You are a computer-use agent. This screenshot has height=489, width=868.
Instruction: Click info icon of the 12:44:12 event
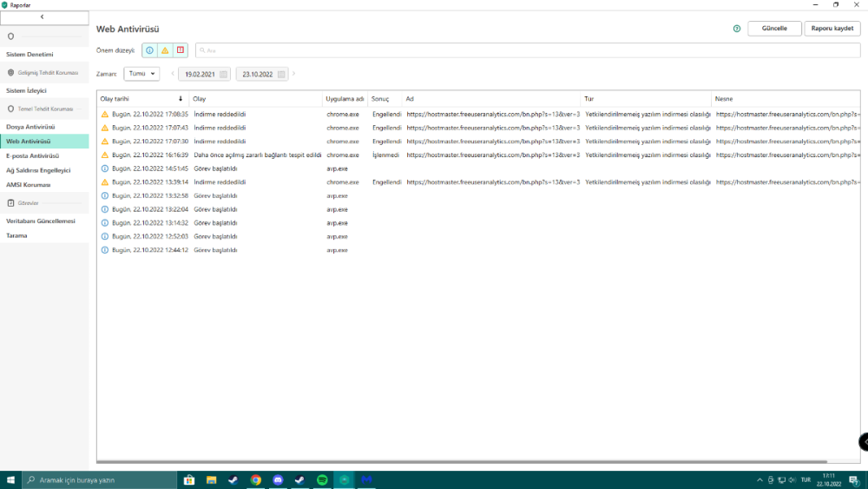coord(105,250)
